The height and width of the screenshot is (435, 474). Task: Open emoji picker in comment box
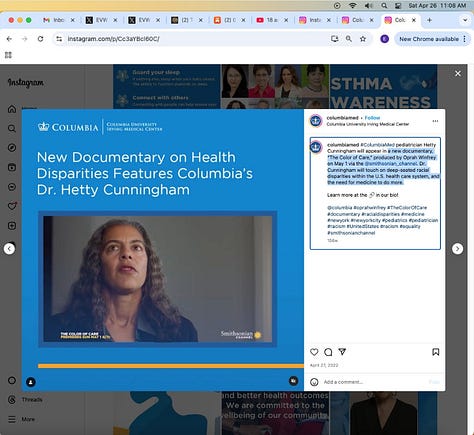coord(314,382)
